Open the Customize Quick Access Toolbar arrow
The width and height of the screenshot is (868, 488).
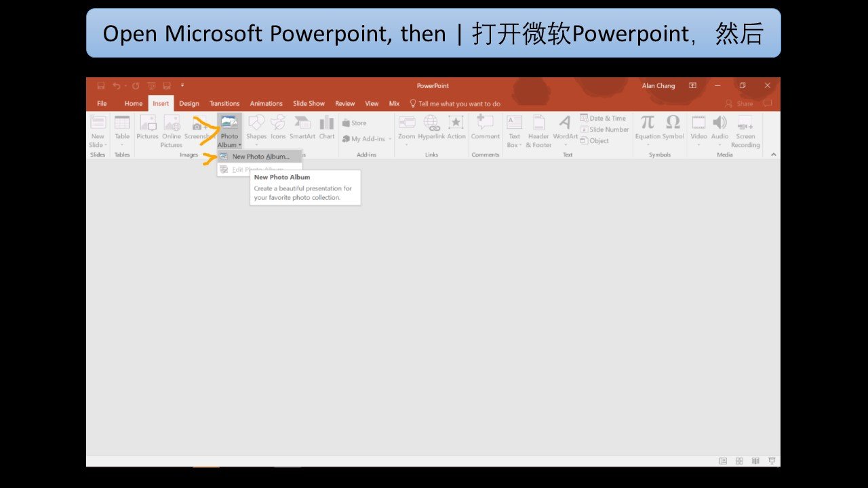pyautogui.click(x=182, y=86)
